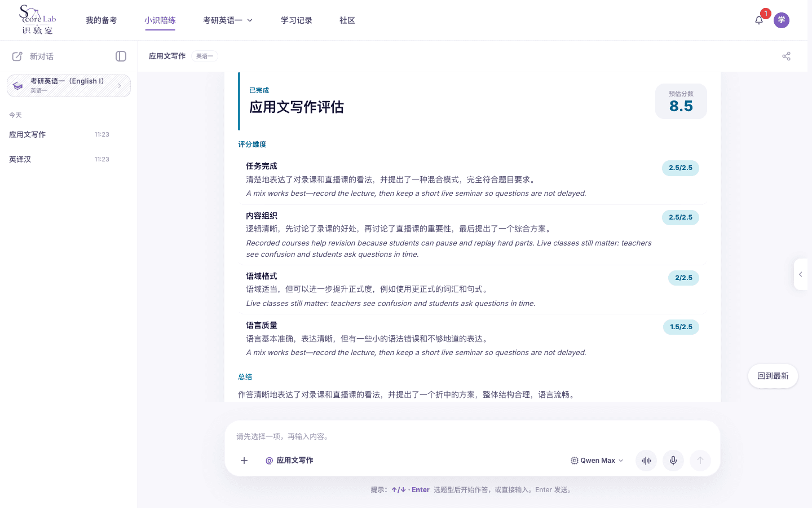Image resolution: width=812 pixels, height=508 pixels.
Task: Click the microphone input icon
Action: click(x=673, y=461)
